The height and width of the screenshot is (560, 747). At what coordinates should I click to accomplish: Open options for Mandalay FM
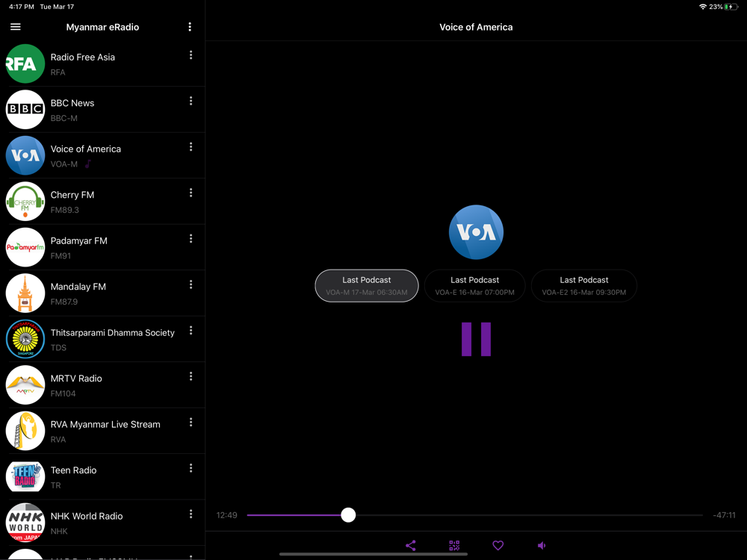tap(190, 284)
